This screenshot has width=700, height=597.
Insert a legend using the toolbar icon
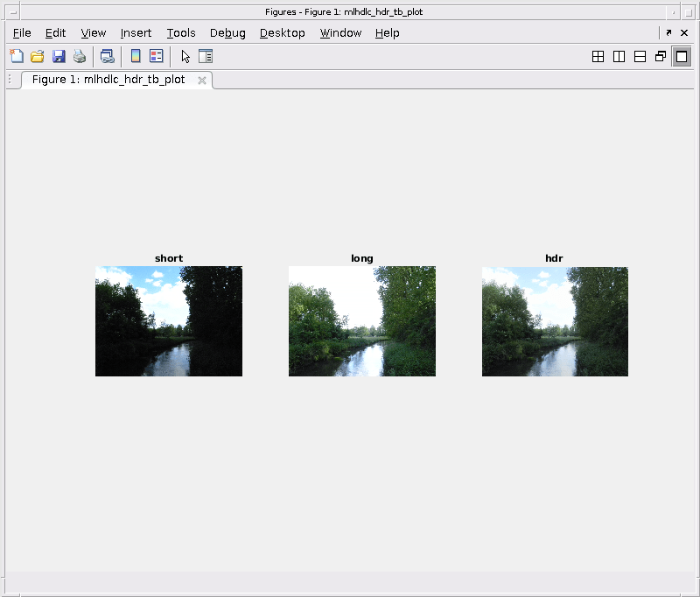[157, 56]
